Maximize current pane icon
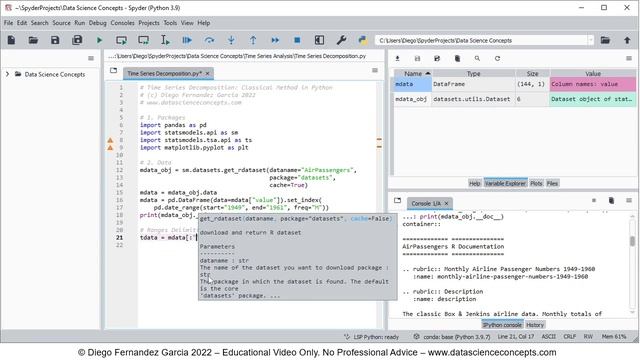Screen dimensions: 640x360 click(x=319, y=40)
